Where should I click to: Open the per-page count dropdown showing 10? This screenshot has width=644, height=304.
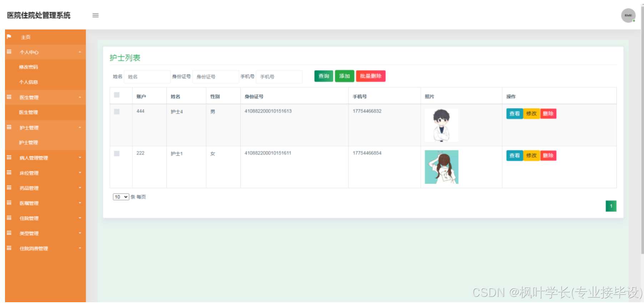coord(121,197)
